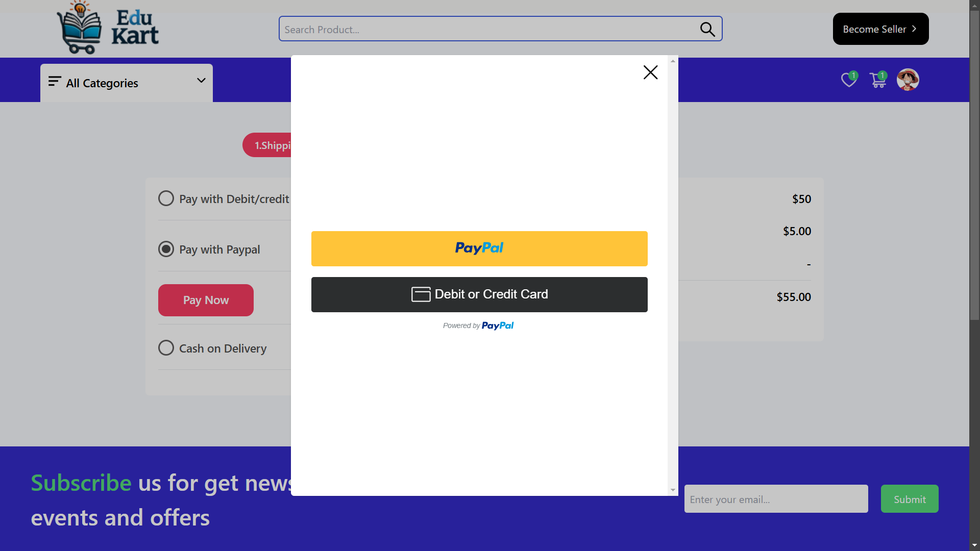Click the $55.00 total amount
Image resolution: width=980 pixels, height=551 pixels.
[x=794, y=297]
